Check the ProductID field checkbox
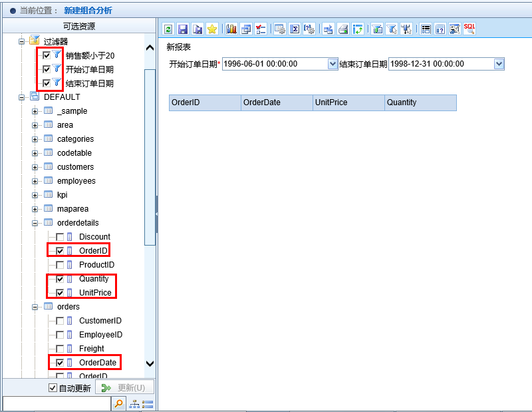 (60, 265)
